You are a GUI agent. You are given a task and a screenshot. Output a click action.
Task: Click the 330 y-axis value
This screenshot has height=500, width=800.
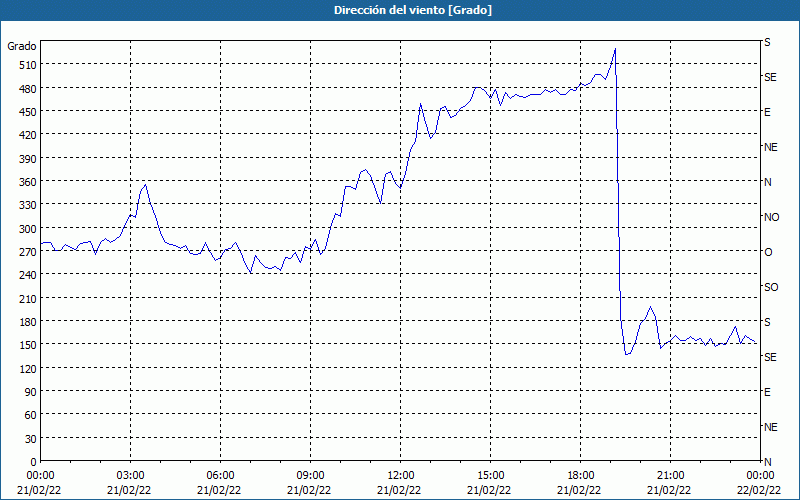point(28,205)
